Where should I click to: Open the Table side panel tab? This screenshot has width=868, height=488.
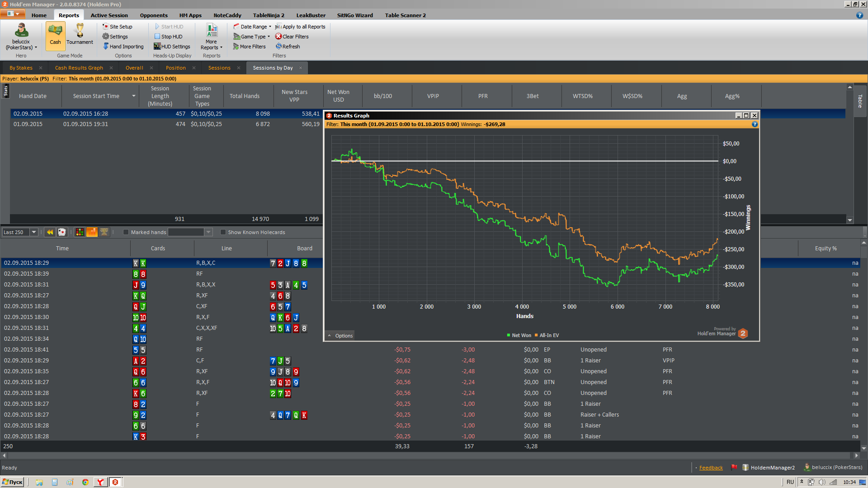click(x=860, y=101)
